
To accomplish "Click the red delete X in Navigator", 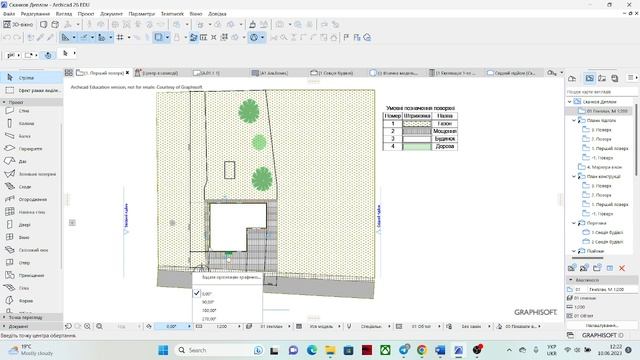I will coord(622,268).
